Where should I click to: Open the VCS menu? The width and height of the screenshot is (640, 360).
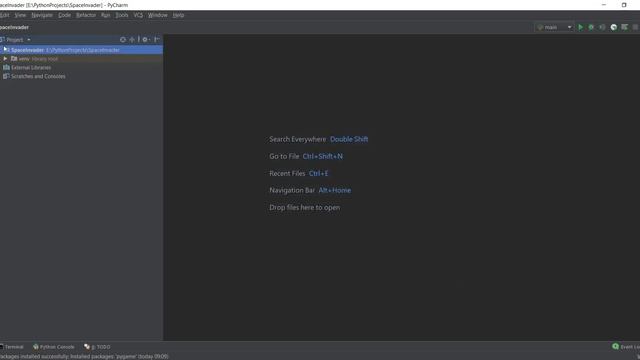click(x=138, y=15)
